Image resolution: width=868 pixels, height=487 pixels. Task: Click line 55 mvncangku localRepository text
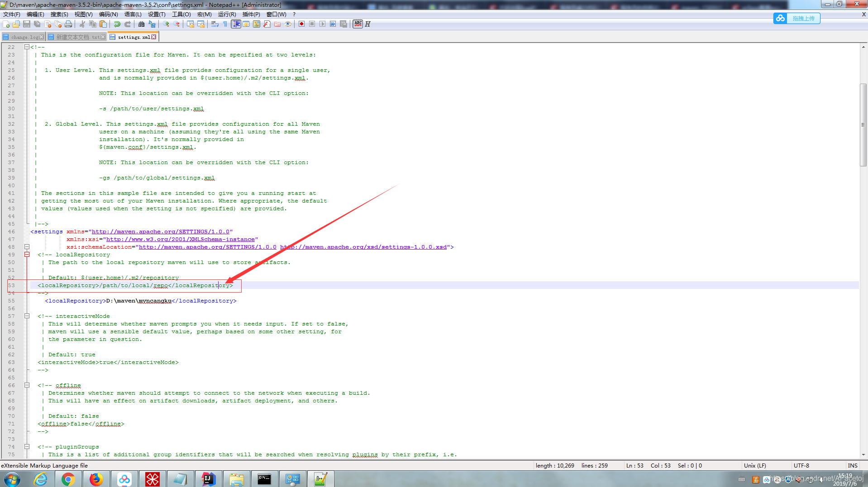coord(140,301)
